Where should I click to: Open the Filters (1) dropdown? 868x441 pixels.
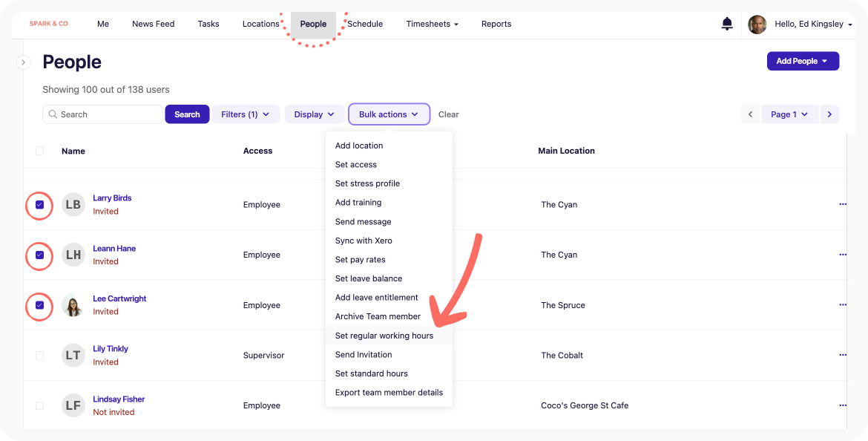tap(246, 114)
